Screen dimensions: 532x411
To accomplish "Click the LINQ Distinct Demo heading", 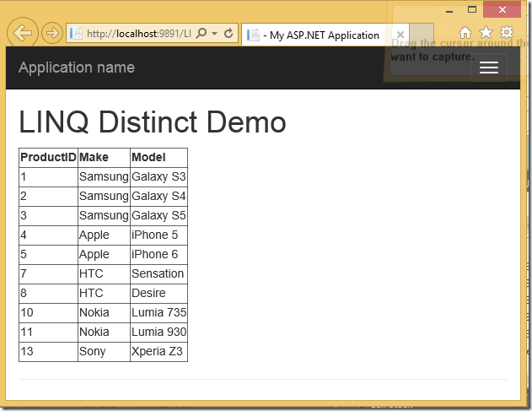I will tap(153, 122).
